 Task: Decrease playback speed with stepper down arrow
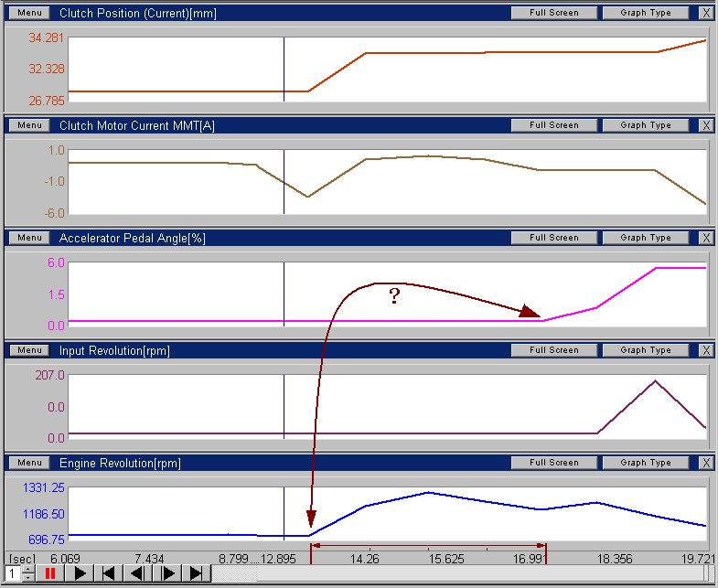[28, 577]
